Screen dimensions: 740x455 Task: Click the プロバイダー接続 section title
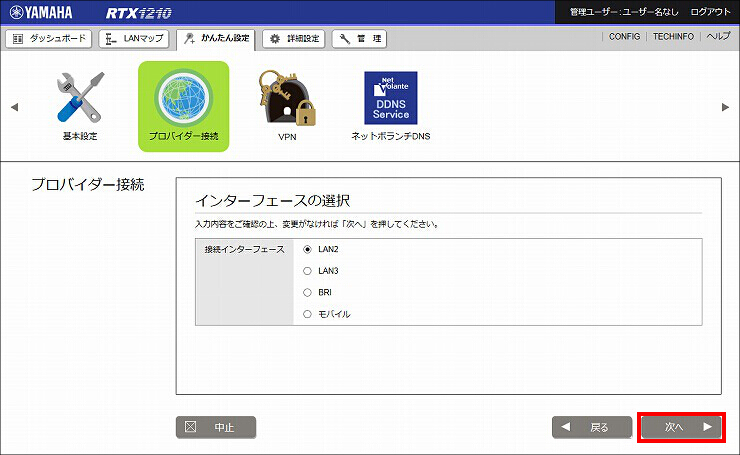[88, 185]
